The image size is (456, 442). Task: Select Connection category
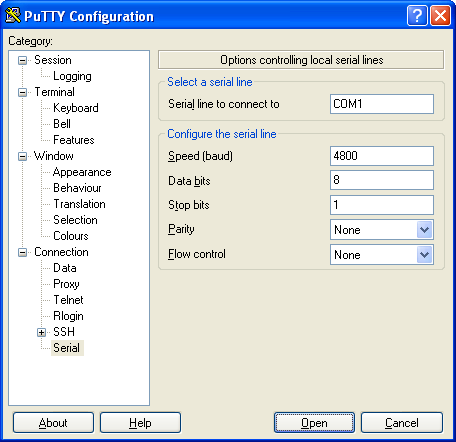click(61, 252)
